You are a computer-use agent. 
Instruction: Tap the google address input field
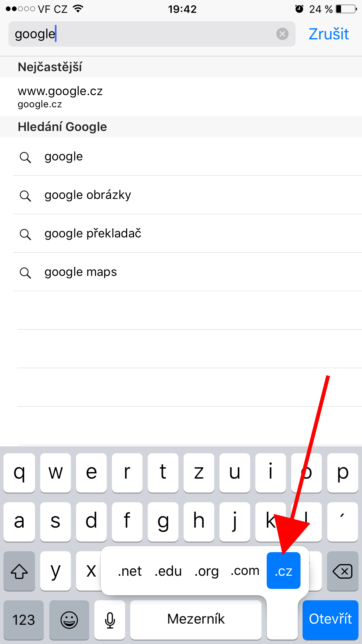click(140, 34)
